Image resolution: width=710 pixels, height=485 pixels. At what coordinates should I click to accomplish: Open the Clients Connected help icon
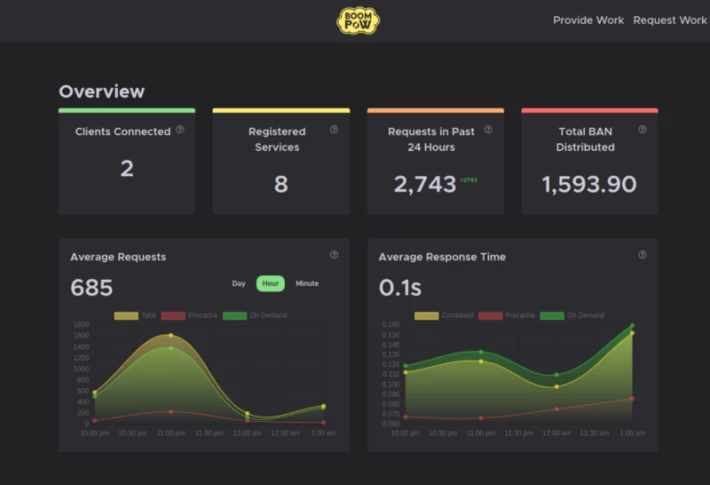tap(180, 130)
